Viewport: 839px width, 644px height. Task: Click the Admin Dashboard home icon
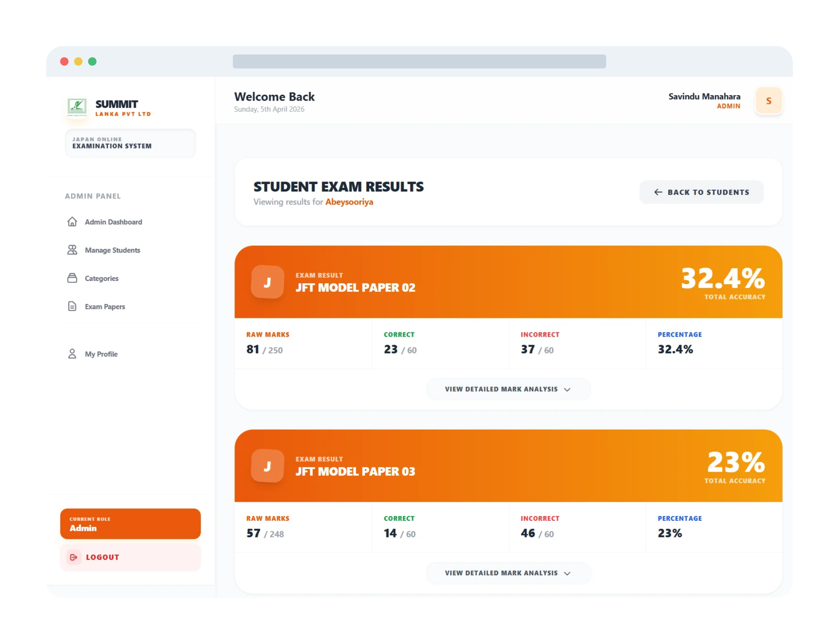pyautogui.click(x=72, y=222)
